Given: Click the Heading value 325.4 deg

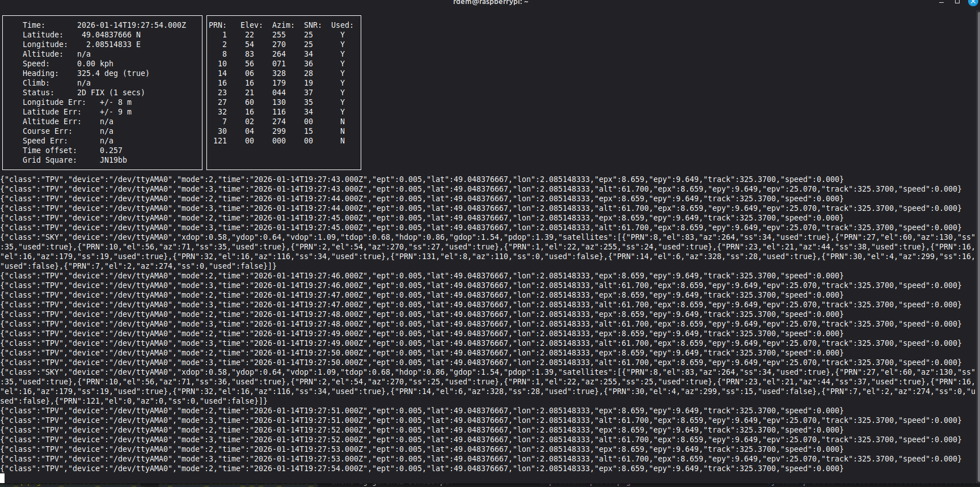Looking at the screenshot, I should (x=113, y=73).
